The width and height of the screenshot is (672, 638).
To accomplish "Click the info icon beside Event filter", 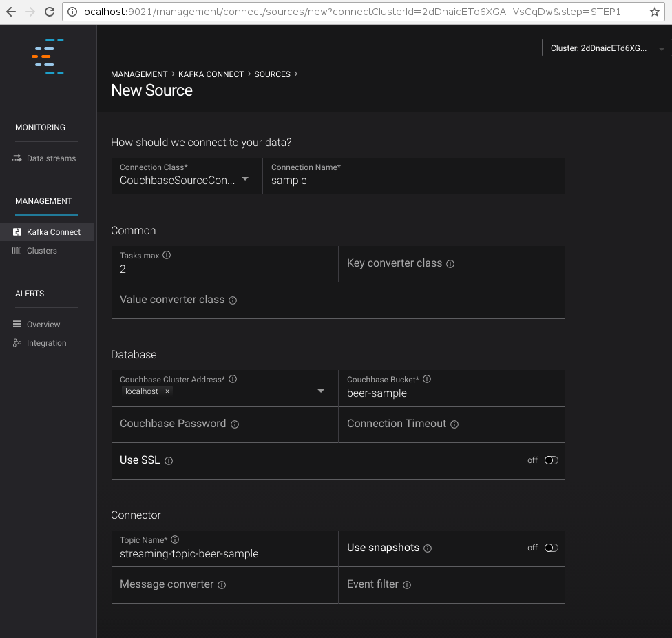I will (x=407, y=585).
